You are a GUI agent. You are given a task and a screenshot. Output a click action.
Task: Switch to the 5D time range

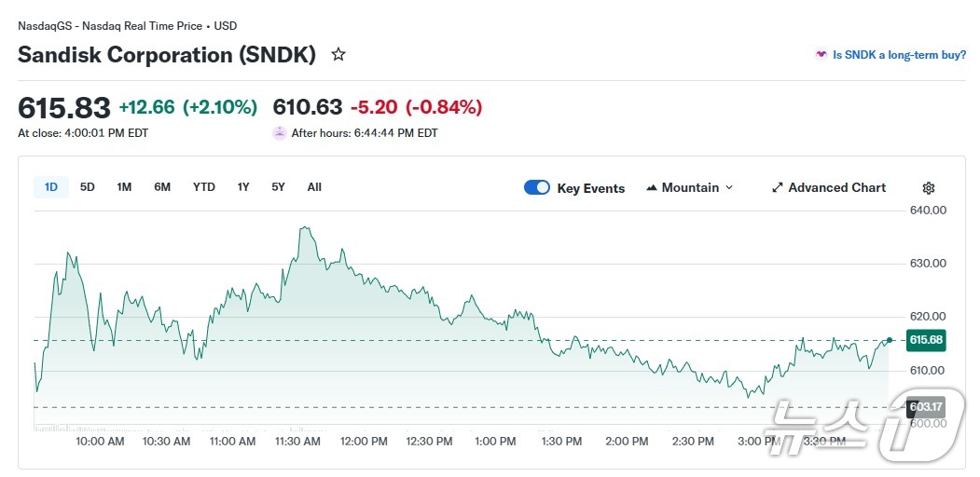(88, 187)
